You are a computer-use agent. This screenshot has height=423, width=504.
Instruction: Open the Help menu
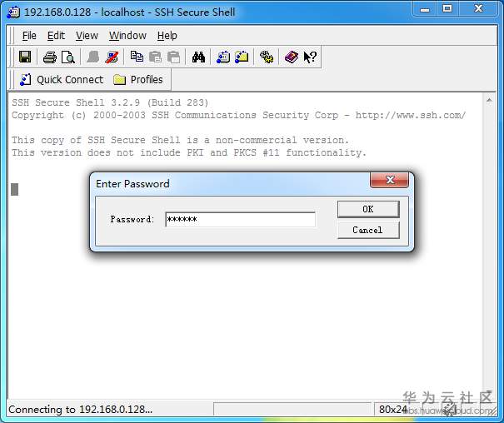pos(167,36)
